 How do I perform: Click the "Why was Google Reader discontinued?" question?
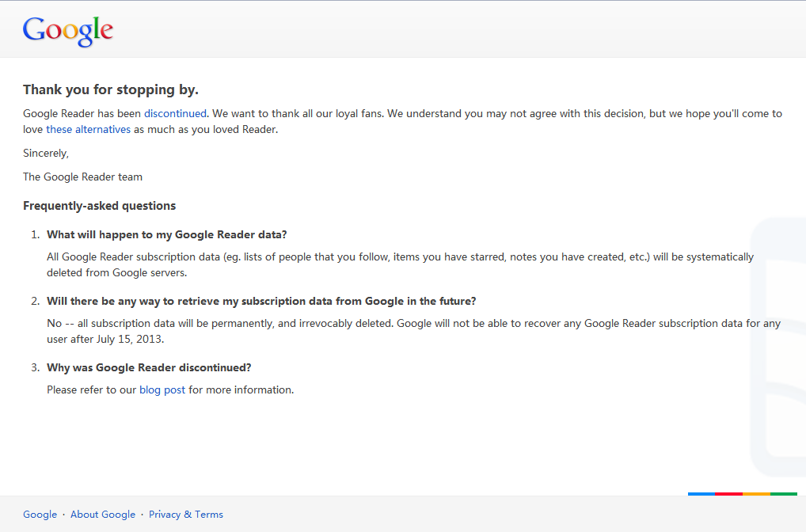point(149,367)
